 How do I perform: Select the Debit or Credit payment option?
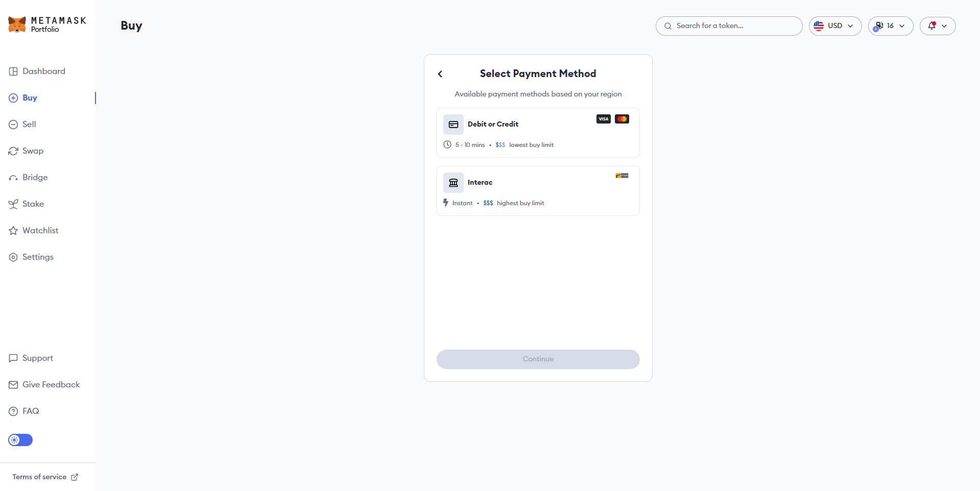538,133
